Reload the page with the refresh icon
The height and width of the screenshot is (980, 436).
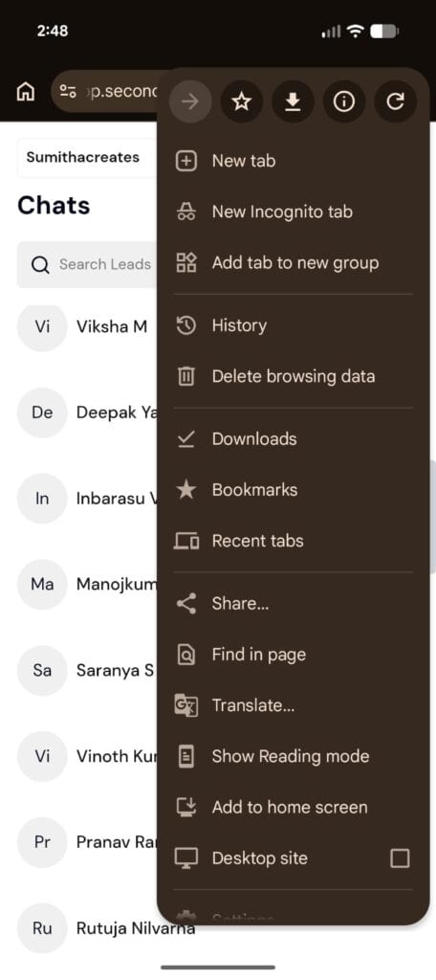395,101
